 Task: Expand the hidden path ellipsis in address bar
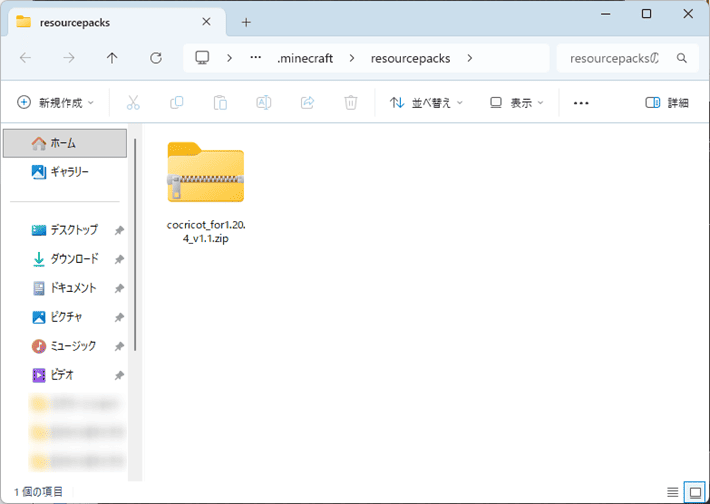[x=256, y=58]
